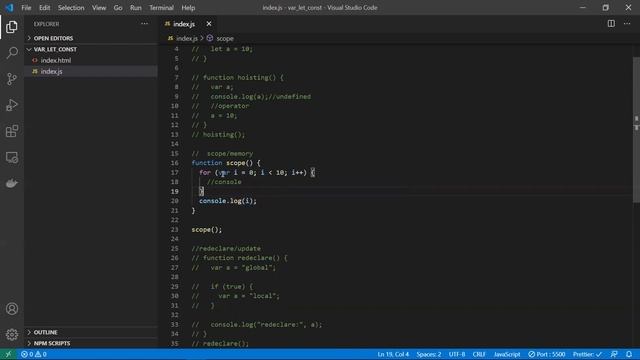Open the Selection menu

pyautogui.click(x=71, y=7)
